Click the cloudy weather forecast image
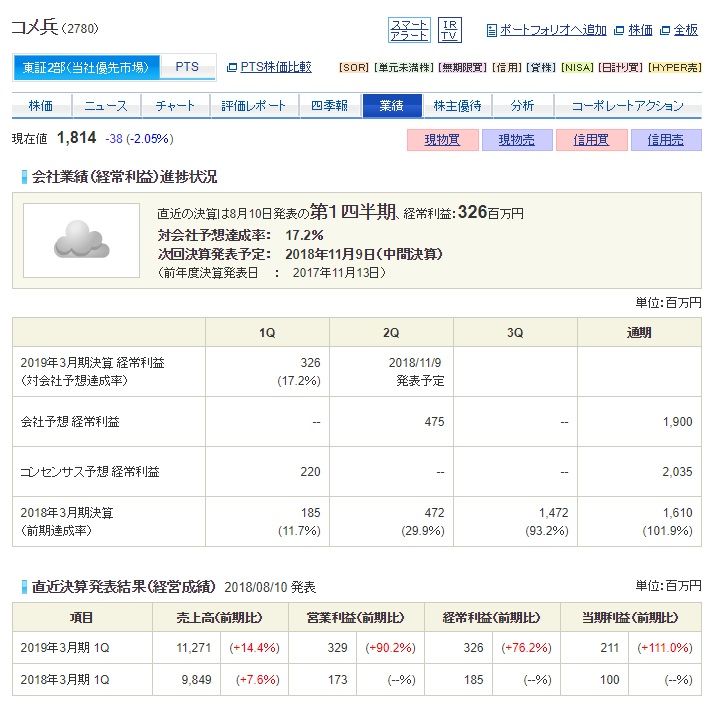Image resolution: width=707 pixels, height=707 pixels. 81,240
